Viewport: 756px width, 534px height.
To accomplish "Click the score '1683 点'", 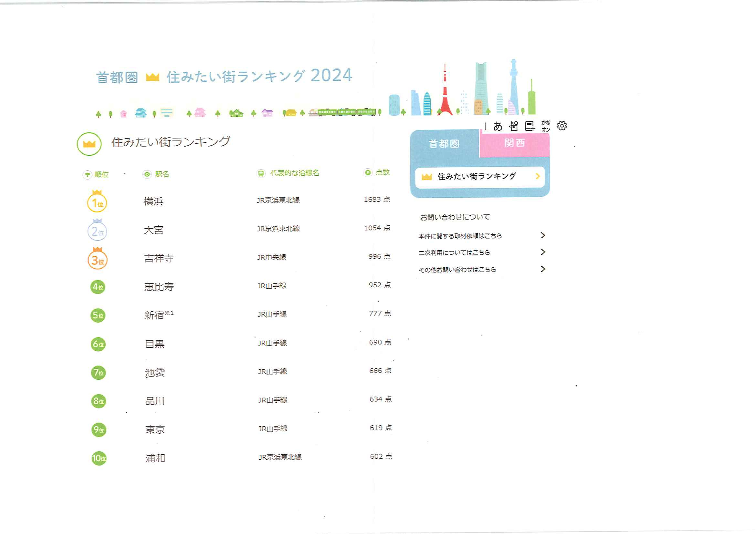I will coord(377,200).
